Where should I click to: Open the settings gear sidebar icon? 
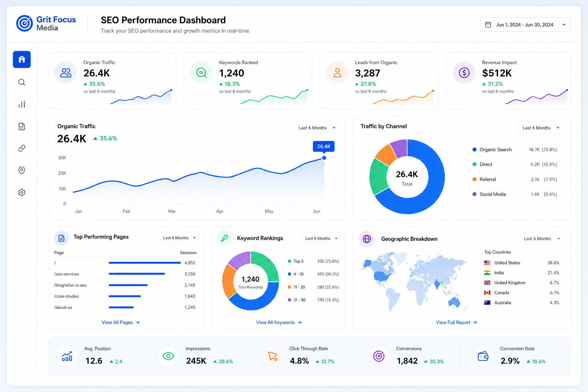point(22,192)
